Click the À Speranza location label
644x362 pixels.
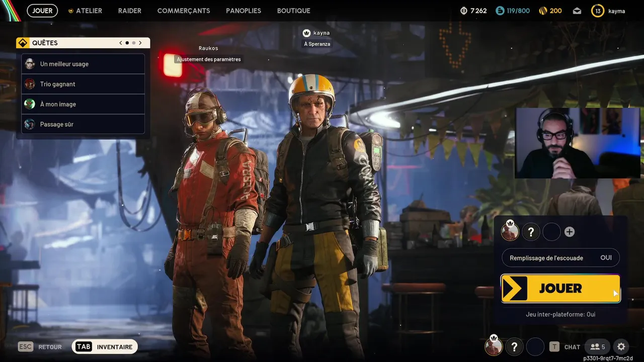317,44
